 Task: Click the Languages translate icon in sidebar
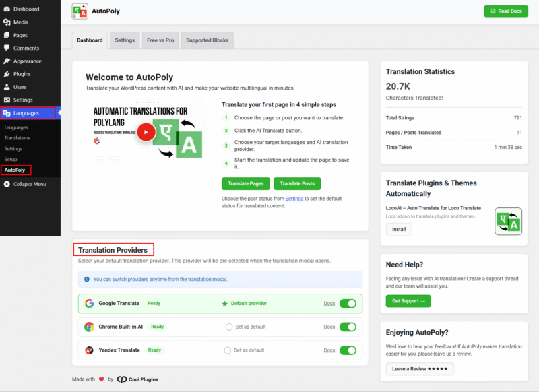(x=7, y=113)
